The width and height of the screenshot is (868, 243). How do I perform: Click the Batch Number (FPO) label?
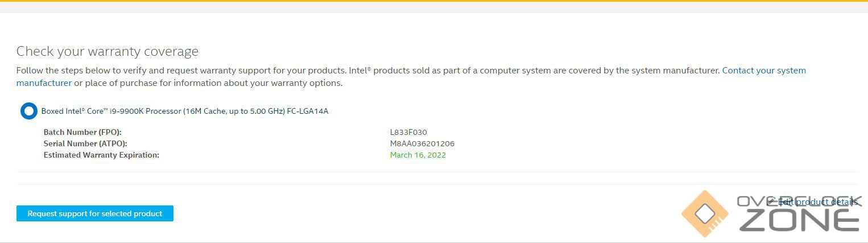click(x=82, y=132)
